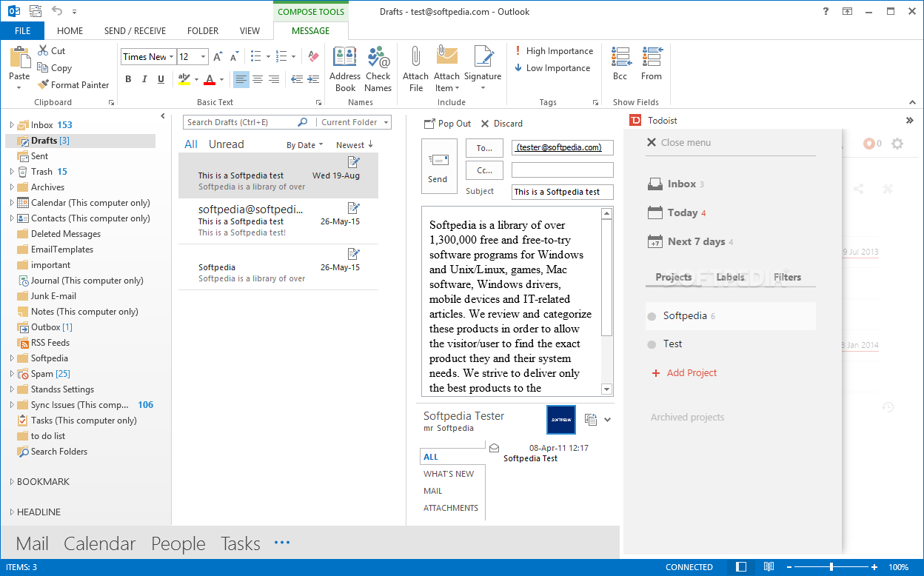The image size is (924, 576).
Task: Toggle Bold formatting
Action: pos(128,79)
